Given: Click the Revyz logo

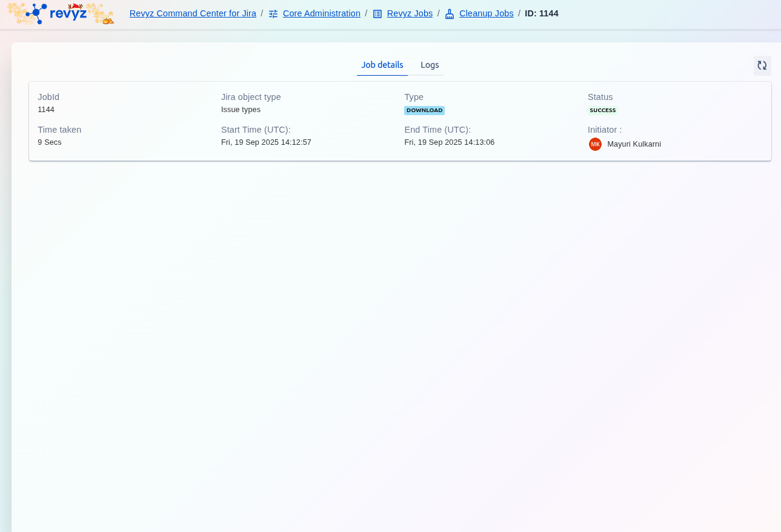Looking at the screenshot, I should (x=61, y=13).
